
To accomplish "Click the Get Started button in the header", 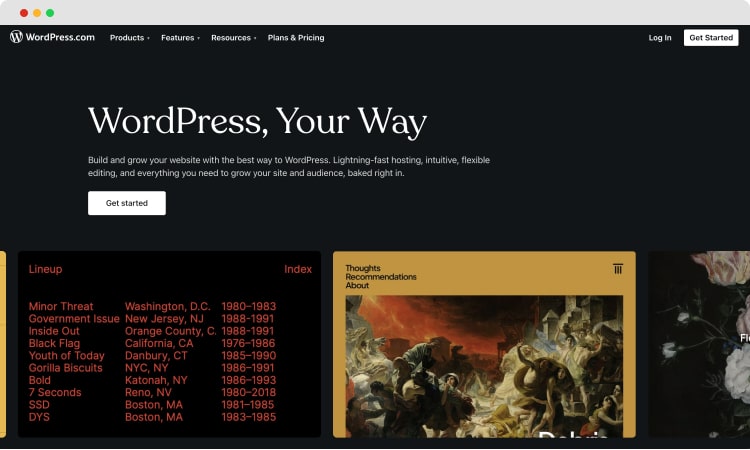I will (711, 37).
